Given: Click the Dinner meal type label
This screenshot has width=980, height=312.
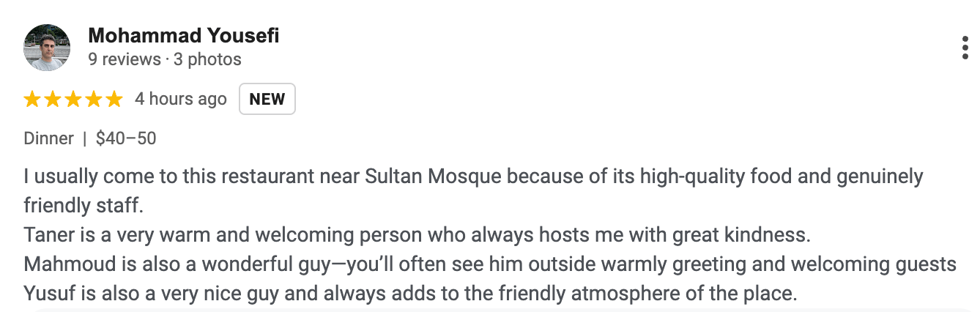Looking at the screenshot, I should [x=49, y=138].
